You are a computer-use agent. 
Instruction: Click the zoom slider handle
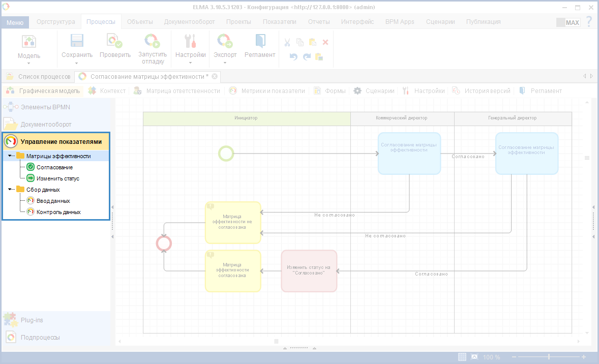coord(548,357)
